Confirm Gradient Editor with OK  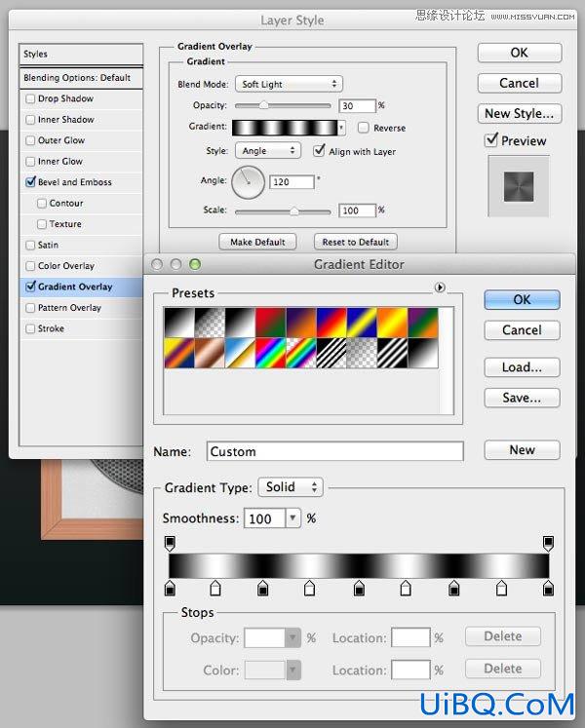point(522,300)
